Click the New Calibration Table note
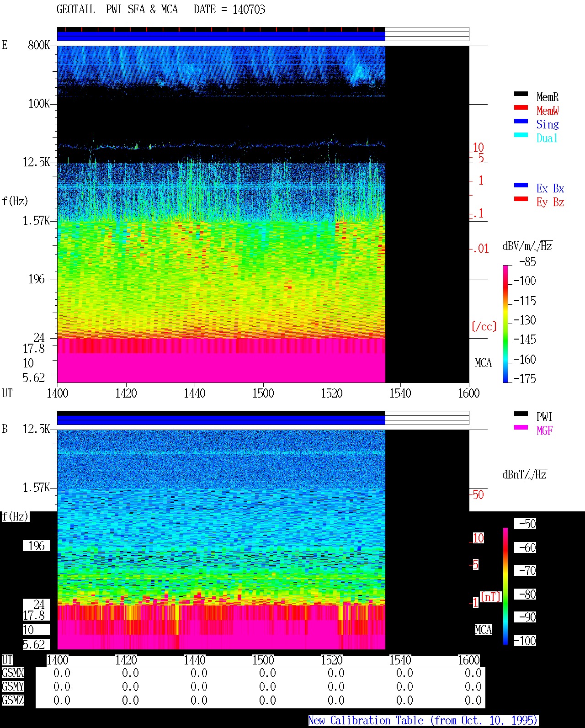This screenshot has height=728, width=585. (423, 720)
